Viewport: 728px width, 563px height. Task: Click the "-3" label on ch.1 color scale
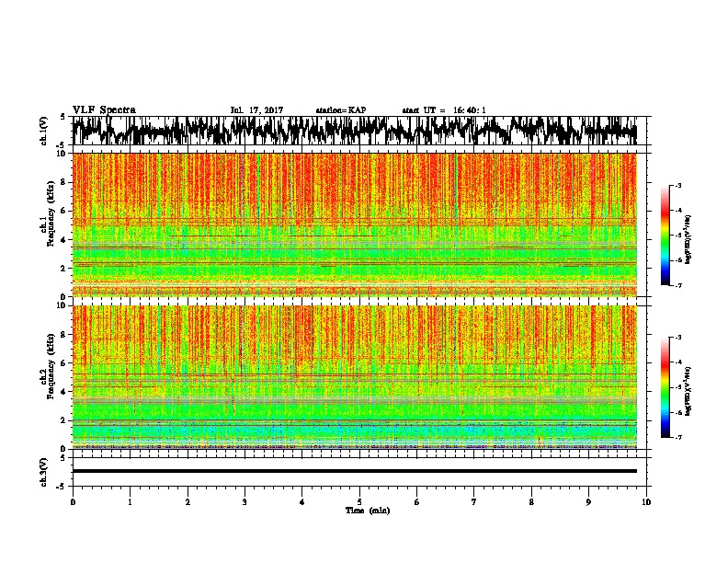point(678,185)
